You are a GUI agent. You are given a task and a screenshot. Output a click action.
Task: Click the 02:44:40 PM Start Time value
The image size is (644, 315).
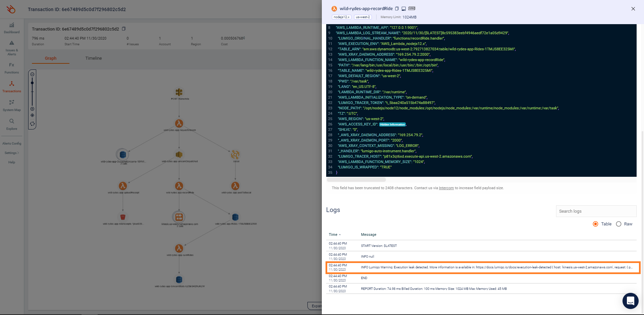click(x=85, y=38)
